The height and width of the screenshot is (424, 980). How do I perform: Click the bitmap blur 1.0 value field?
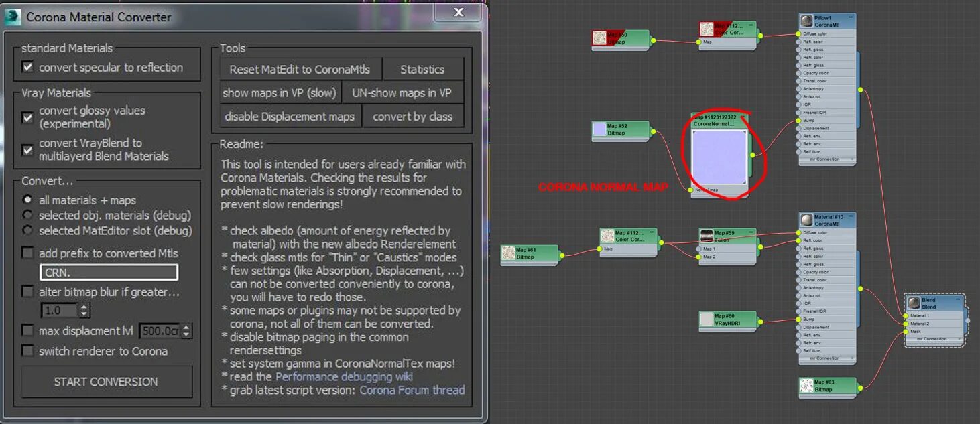click(60, 311)
